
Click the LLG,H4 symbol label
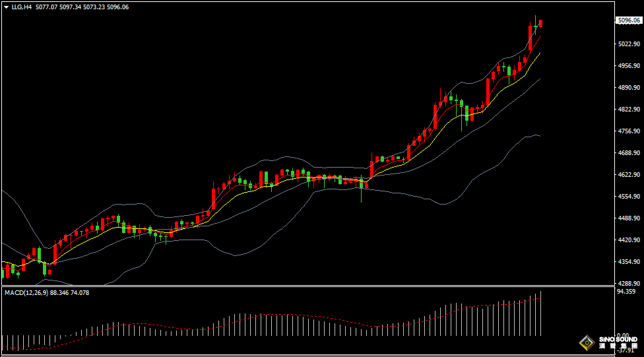click(x=22, y=7)
